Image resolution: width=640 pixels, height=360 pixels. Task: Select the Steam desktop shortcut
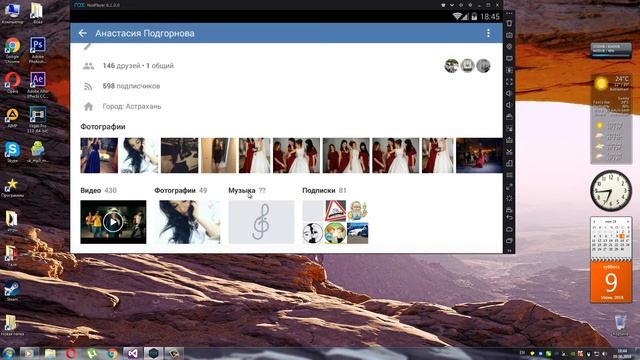click(12, 291)
